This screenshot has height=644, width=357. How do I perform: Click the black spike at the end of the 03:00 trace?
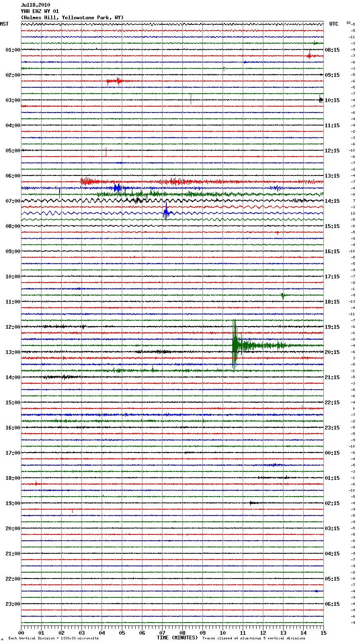pyautogui.click(x=321, y=99)
